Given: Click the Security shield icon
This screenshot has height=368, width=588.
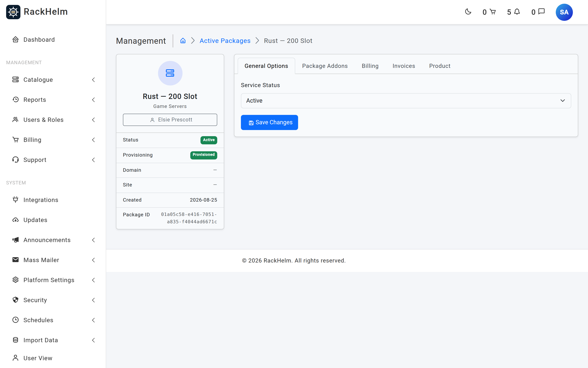Looking at the screenshot, I should coord(16,300).
